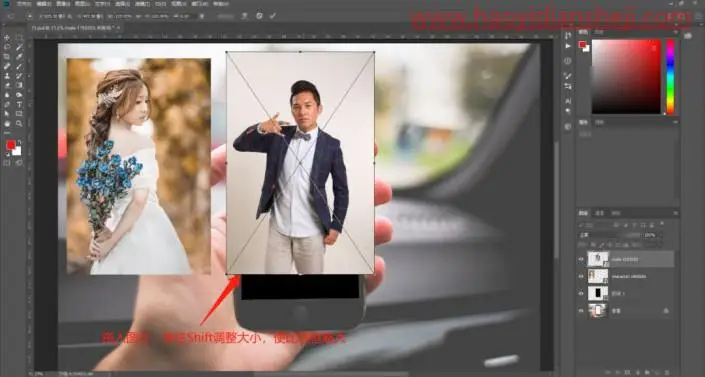Hide the character photo layer

pos(581,276)
